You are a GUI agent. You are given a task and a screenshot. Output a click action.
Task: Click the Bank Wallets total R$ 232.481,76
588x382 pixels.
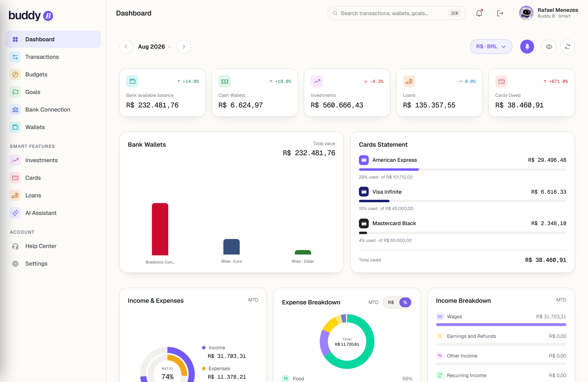click(309, 153)
